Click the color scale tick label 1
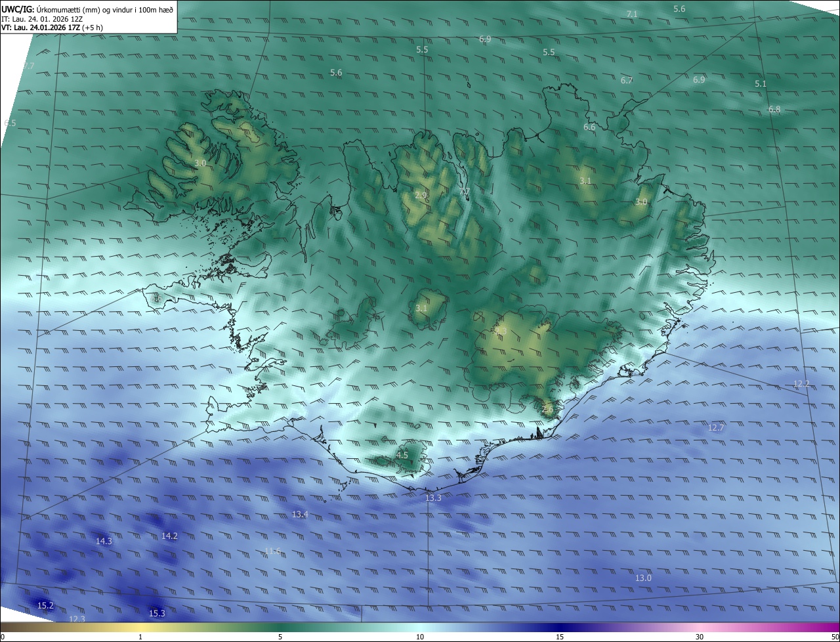 point(140,637)
